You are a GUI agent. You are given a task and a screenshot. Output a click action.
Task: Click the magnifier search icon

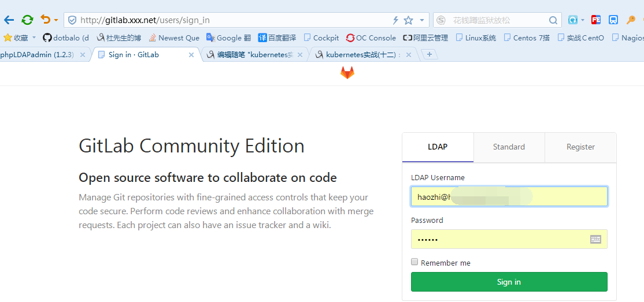click(553, 20)
